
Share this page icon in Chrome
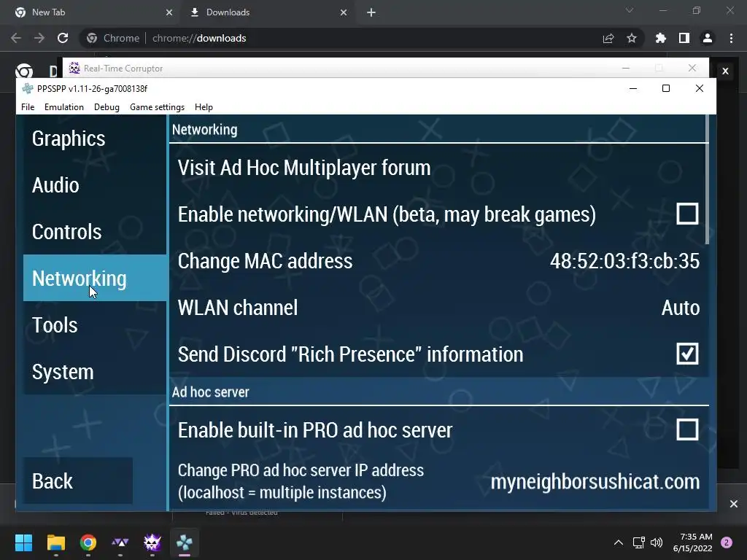point(608,38)
